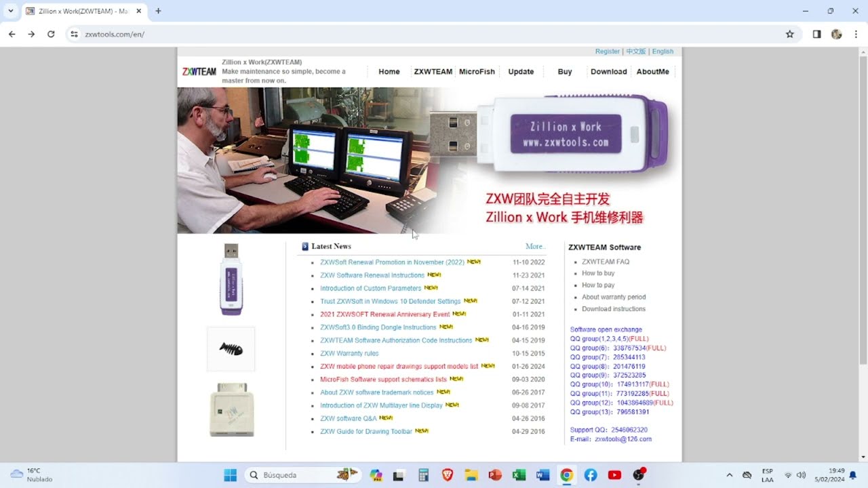The image size is (868, 488).
Task: Open the MicroFish menu item
Action: tap(477, 72)
